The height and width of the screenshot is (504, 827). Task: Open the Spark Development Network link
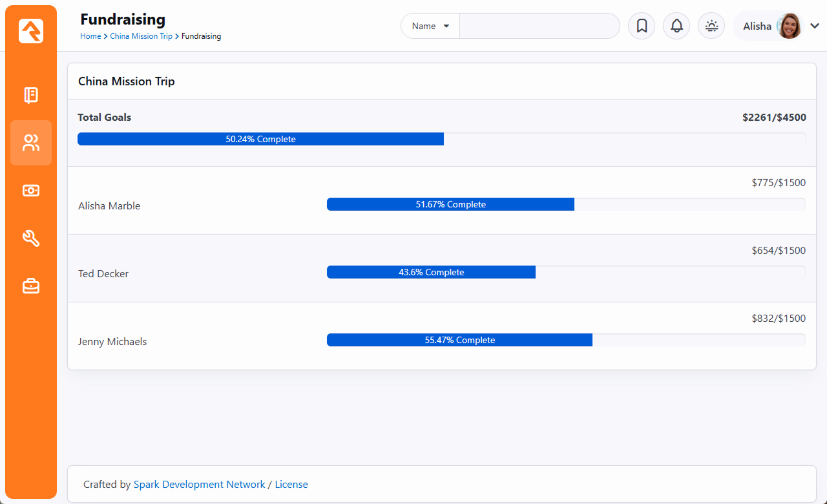pos(199,484)
